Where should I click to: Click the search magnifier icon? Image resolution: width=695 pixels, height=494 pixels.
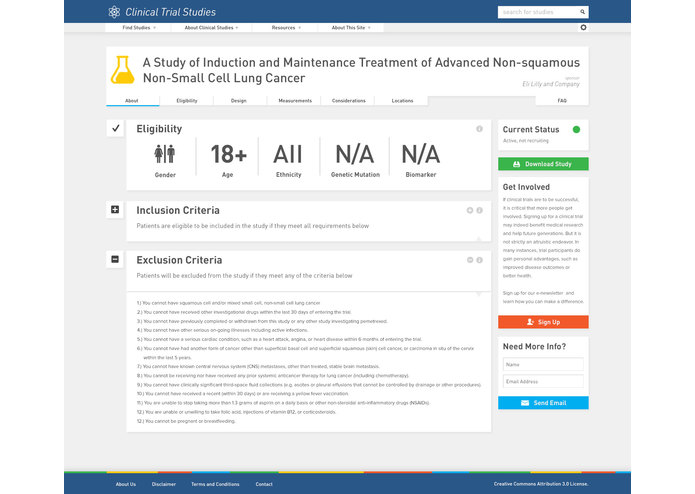pyautogui.click(x=582, y=12)
